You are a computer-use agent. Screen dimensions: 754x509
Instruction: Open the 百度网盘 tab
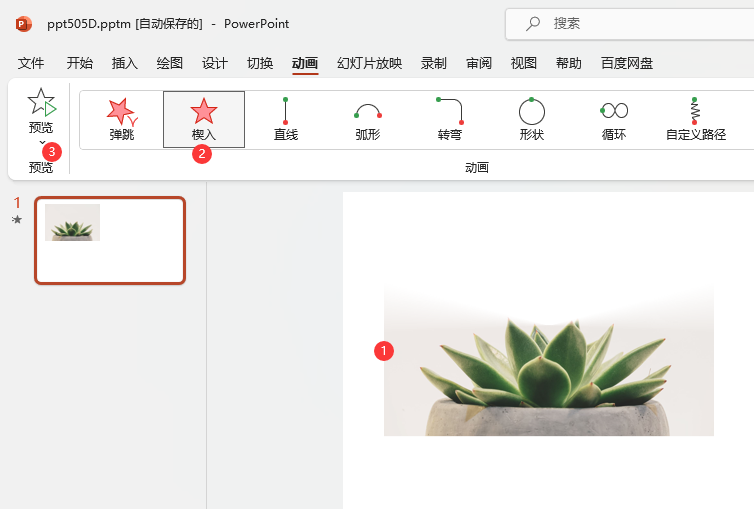tap(627, 63)
